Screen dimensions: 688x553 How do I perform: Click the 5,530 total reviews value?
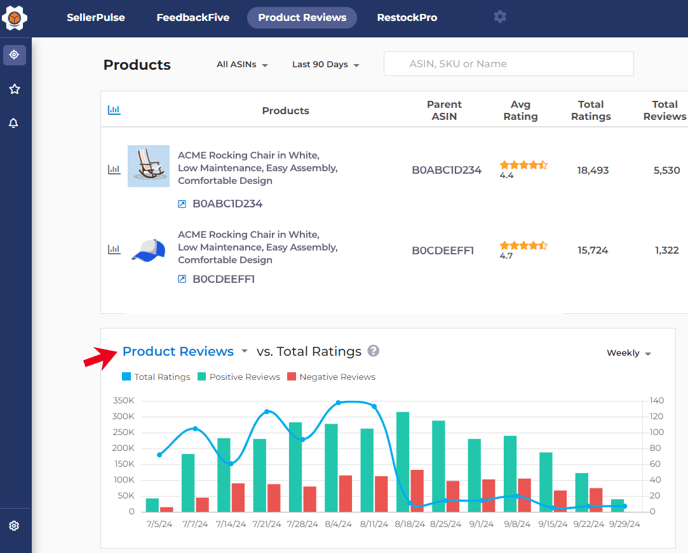point(667,170)
